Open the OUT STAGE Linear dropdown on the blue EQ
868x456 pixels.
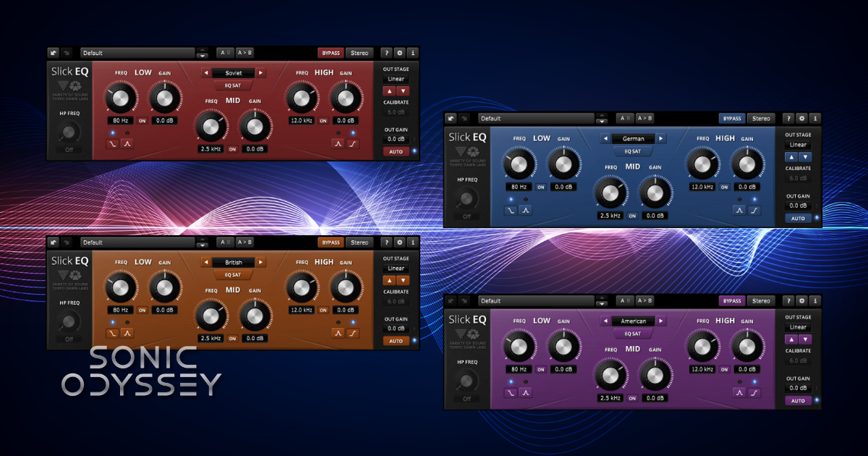coord(799,144)
